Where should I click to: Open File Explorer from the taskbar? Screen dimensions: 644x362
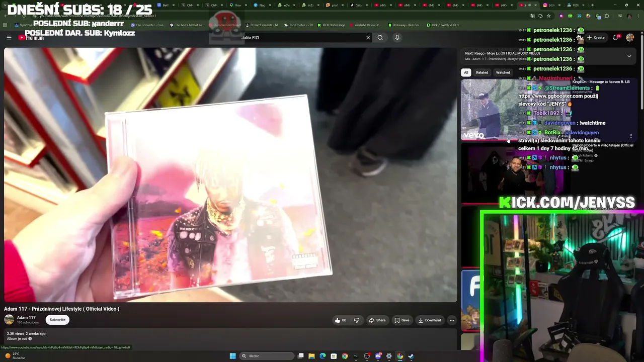pos(311,356)
